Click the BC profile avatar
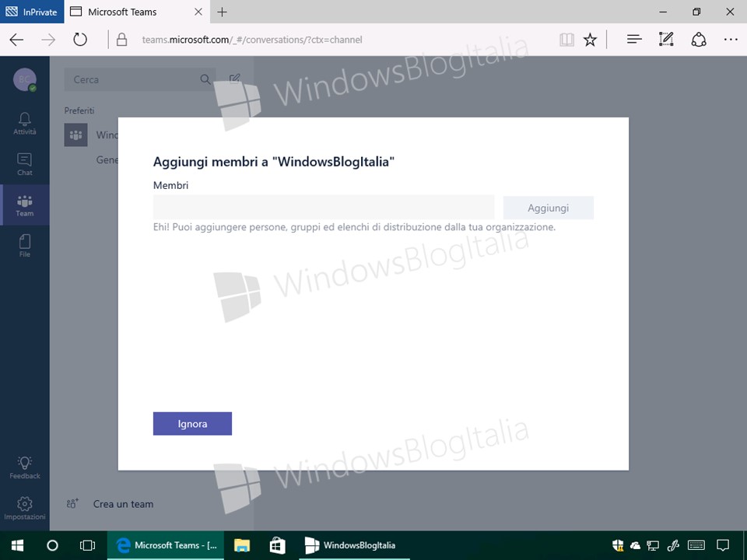Viewport: 747px width, 560px height. (x=25, y=79)
